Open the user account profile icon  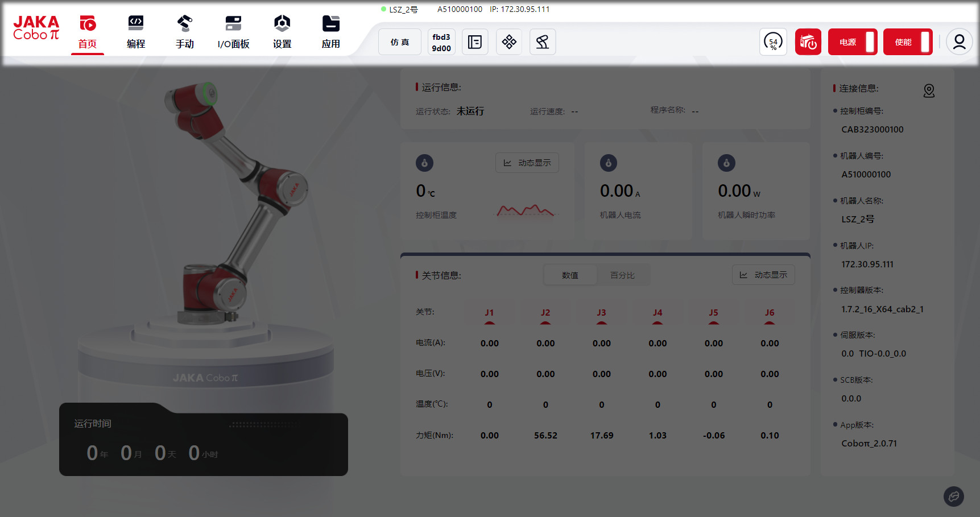click(x=959, y=42)
